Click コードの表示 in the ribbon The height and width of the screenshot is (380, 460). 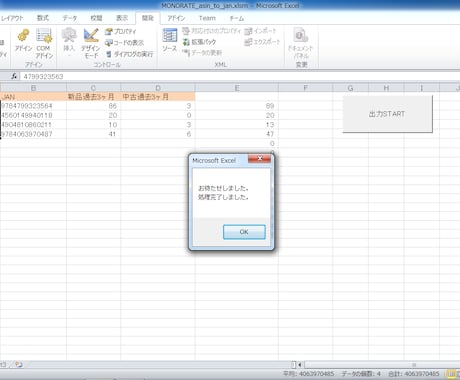[x=124, y=43]
